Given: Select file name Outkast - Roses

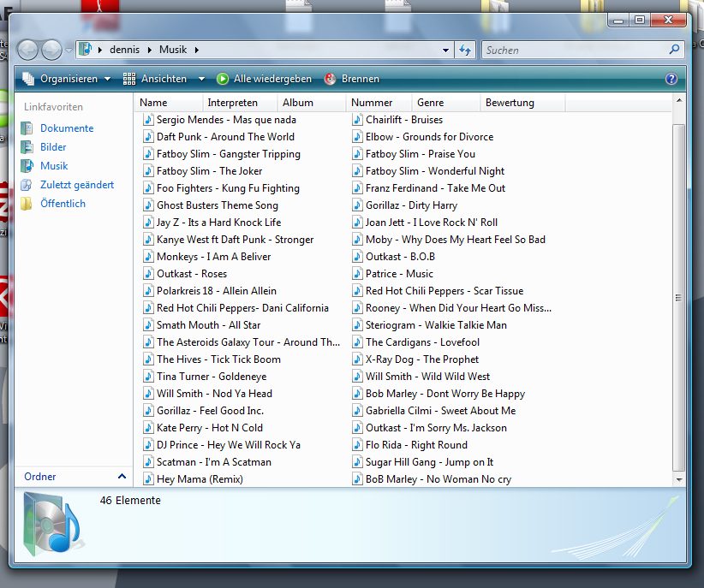Looking at the screenshot, I should point(192,274).
